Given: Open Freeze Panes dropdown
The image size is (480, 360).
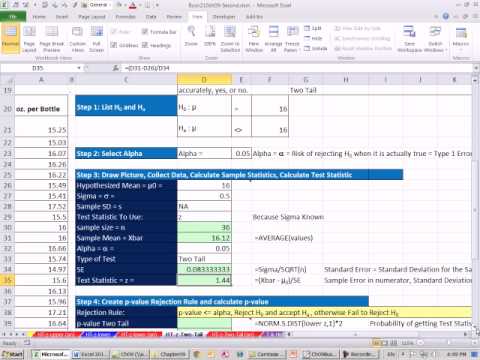Looking at the screenshot, I should [292, 39].
